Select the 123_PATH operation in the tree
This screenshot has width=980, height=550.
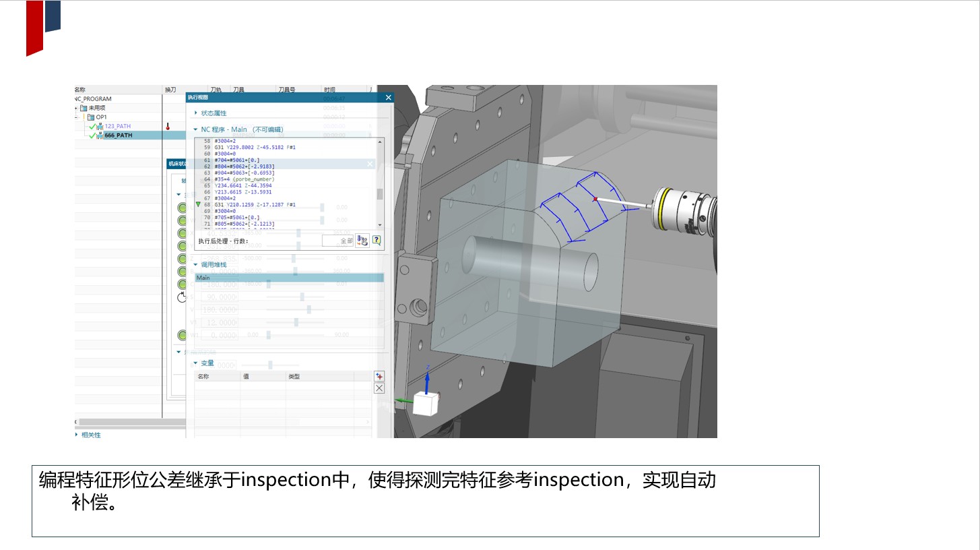point(118,126)
